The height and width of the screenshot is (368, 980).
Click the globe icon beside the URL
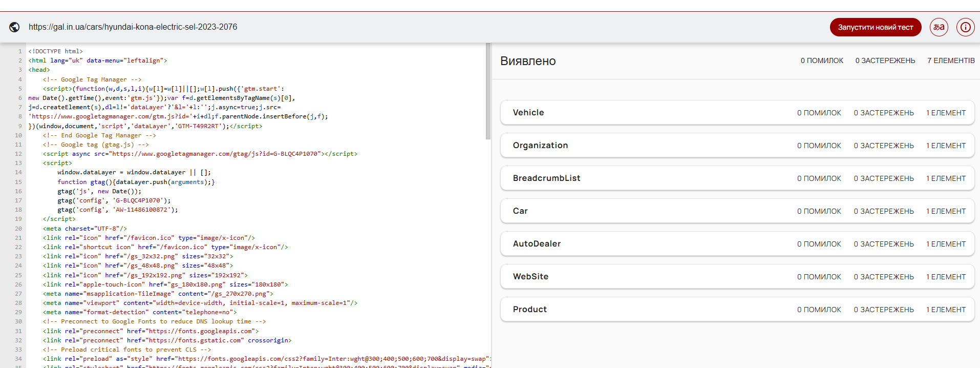click(15, 27)
